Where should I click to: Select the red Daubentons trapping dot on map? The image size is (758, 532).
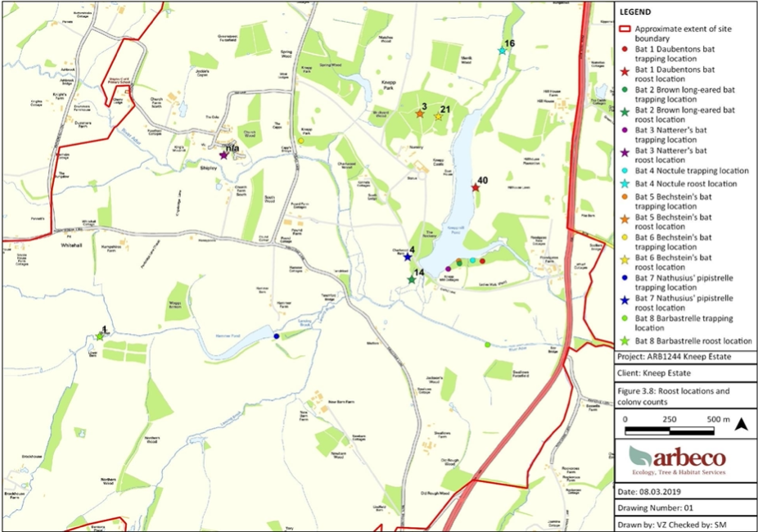(x=483, y=261)
